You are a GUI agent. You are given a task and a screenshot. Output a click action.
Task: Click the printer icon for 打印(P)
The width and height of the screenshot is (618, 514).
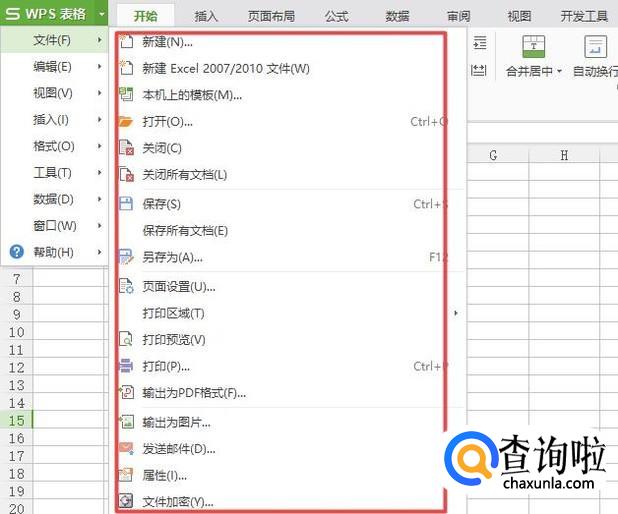tap(126, 366)
